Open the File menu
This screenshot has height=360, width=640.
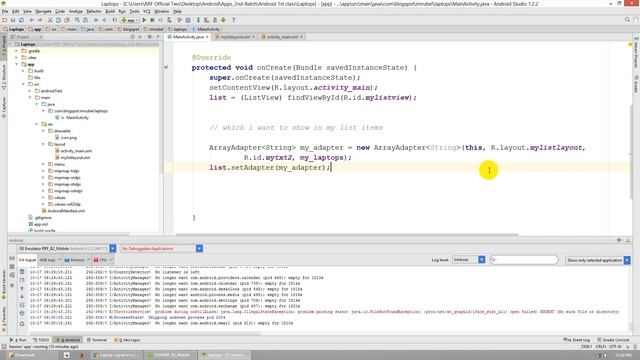coord(5,11)
